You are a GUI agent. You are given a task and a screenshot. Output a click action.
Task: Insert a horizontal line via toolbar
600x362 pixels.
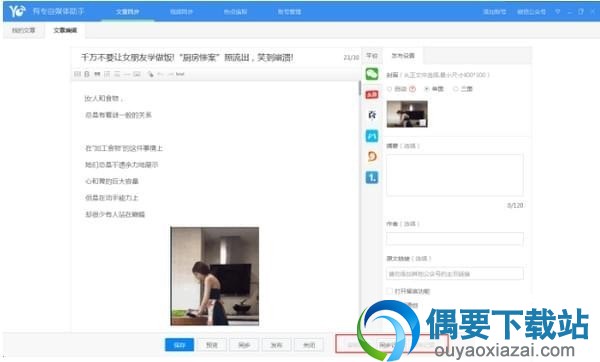point(127,74)
